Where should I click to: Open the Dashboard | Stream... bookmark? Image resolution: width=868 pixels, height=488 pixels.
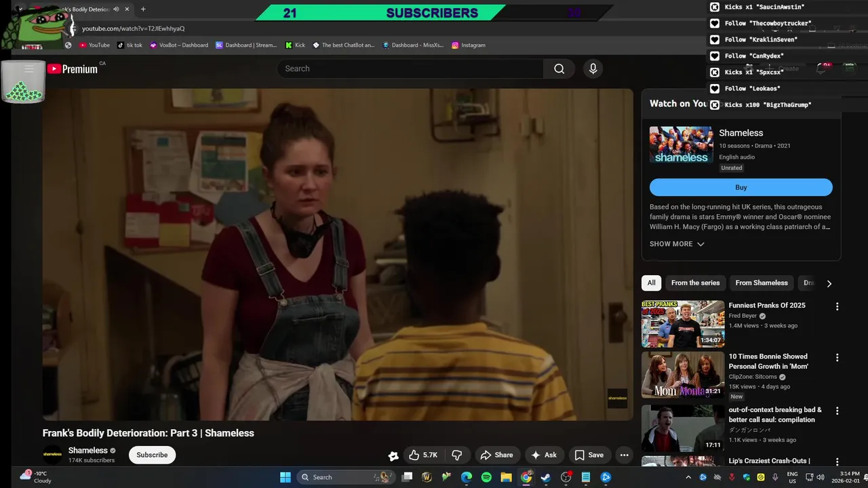pos(246,45)
